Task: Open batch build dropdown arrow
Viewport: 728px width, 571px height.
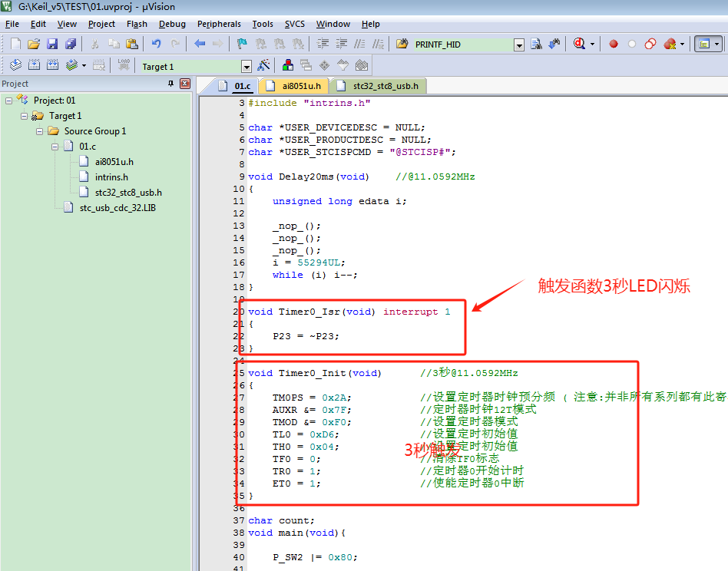Action: point(84,65)
